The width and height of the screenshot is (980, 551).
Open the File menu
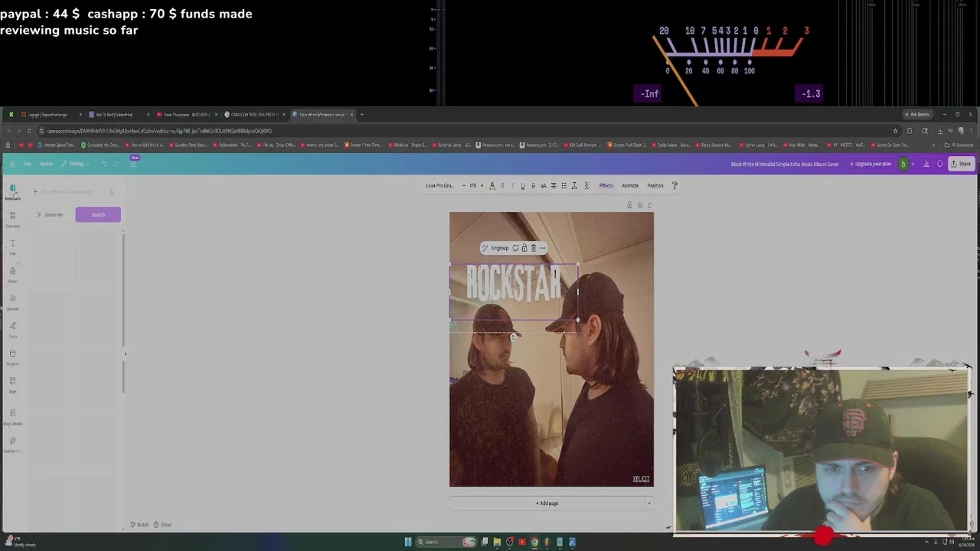click(28, 164)
